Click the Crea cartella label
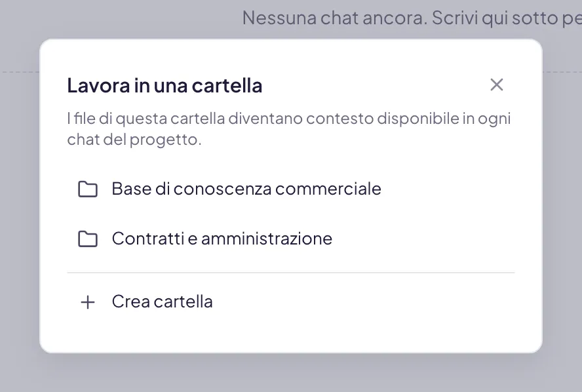 (x=162, y=302)
